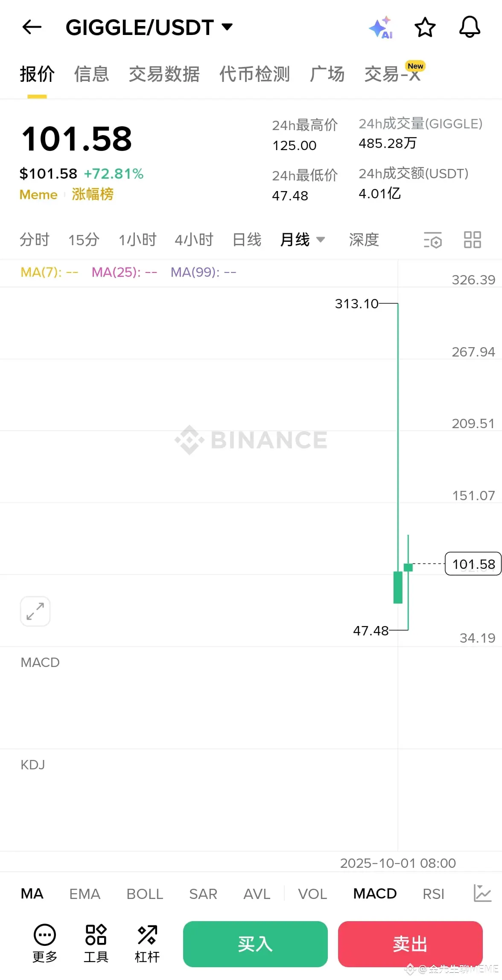Expand the GIGGLE/USDT pair dropdown

228,27
